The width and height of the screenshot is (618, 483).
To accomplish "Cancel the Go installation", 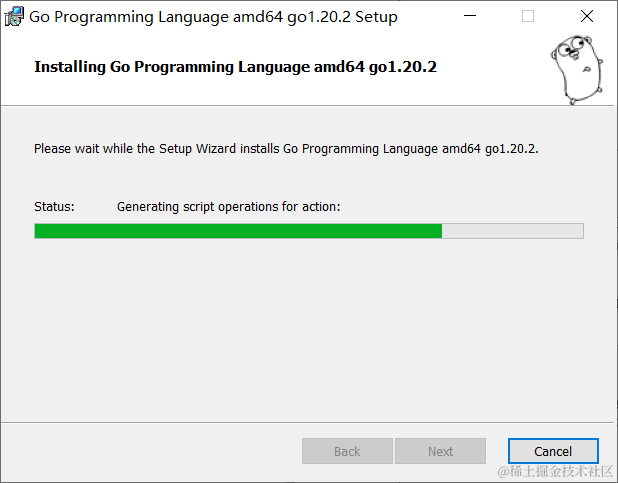I will [553, 451].
